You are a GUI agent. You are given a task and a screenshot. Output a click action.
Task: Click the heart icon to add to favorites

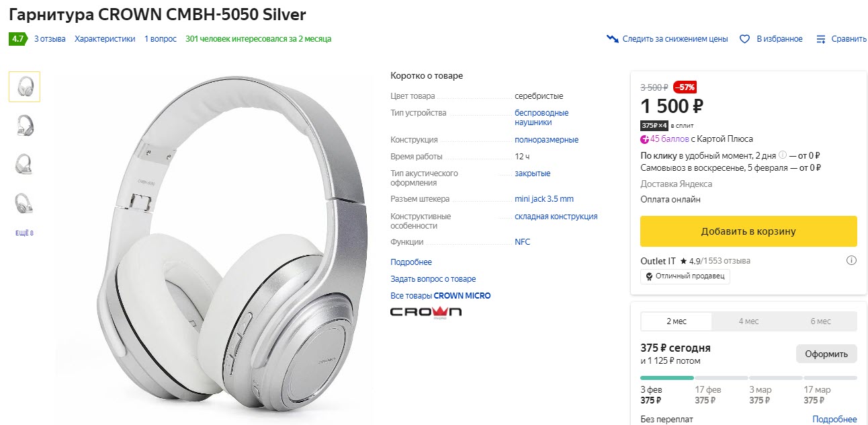click(x=744, y=38)
